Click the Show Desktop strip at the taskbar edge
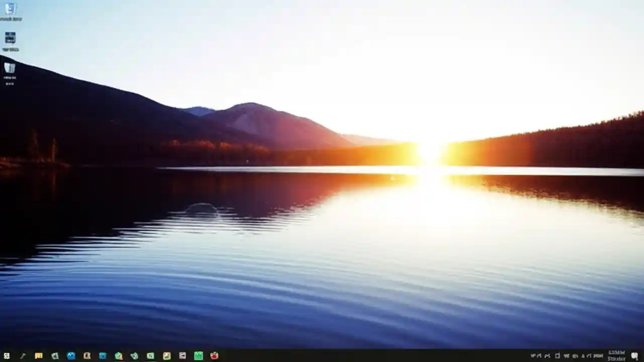Screen dimensions: 644x362 coord(643,356)
